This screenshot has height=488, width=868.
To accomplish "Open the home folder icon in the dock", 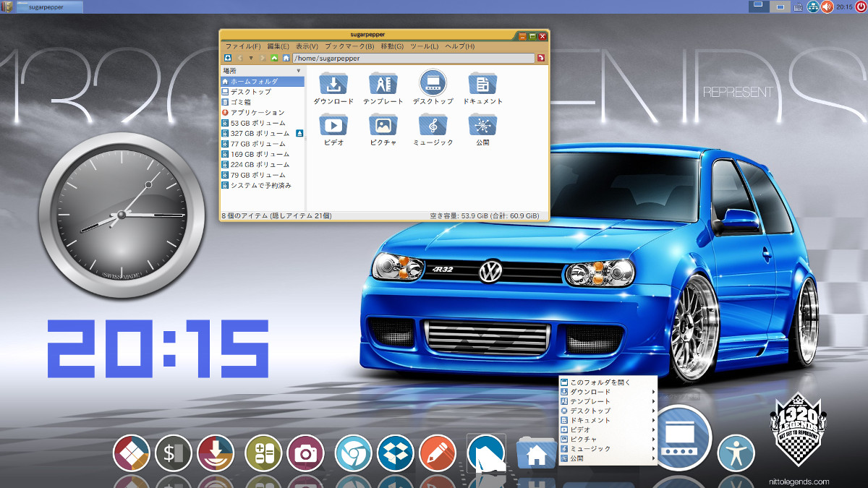I will tap(536, 453).
